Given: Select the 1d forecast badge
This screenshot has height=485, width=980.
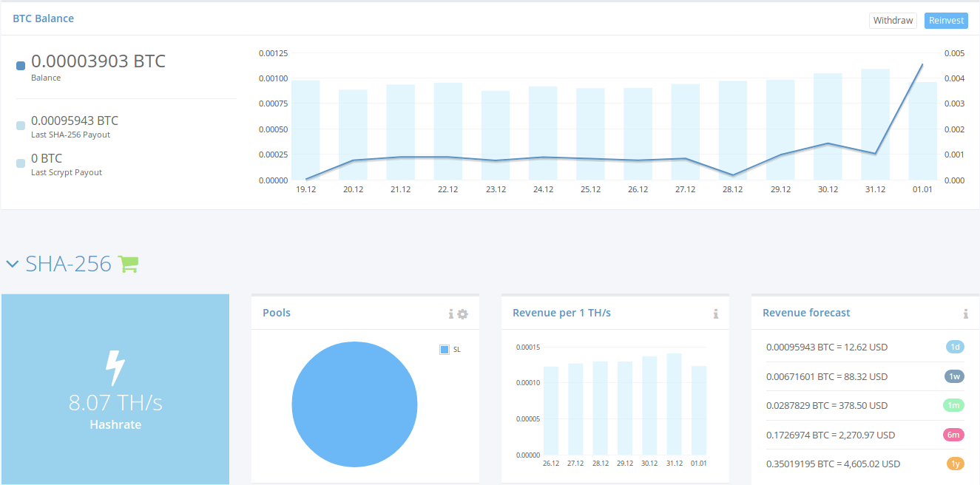Looking at the screenshot, I should pos(956,347).
